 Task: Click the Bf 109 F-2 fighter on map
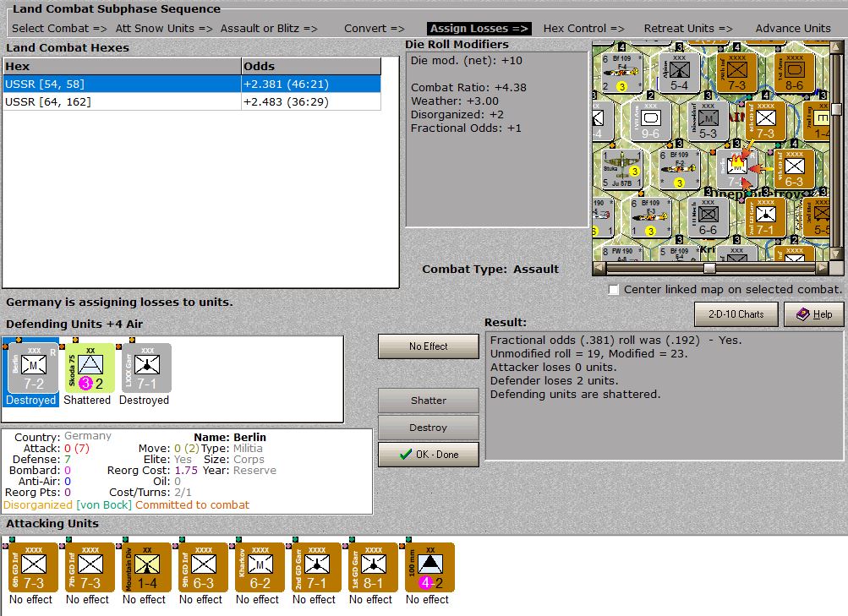click(x=679, y=169)
